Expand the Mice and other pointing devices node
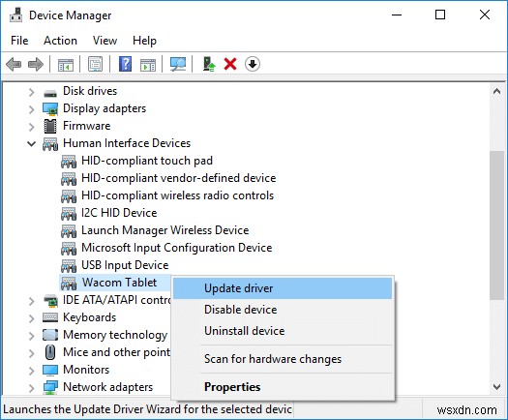 point(31,353)
